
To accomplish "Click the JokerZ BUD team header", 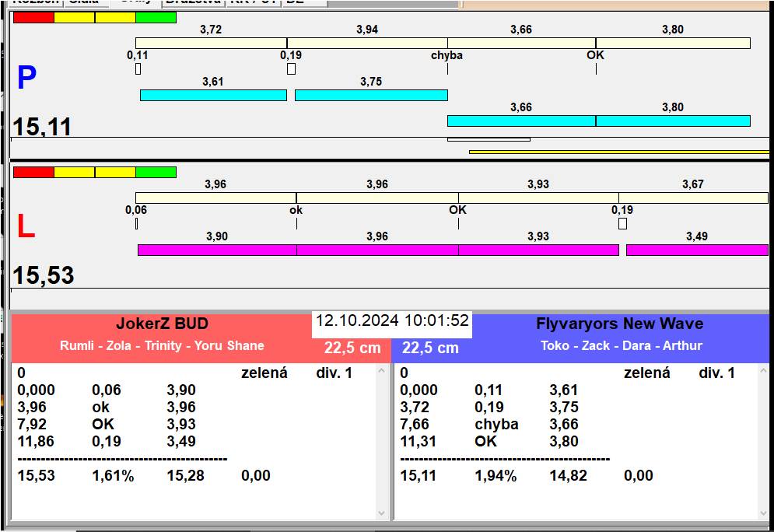I will (x=162, y=324).
